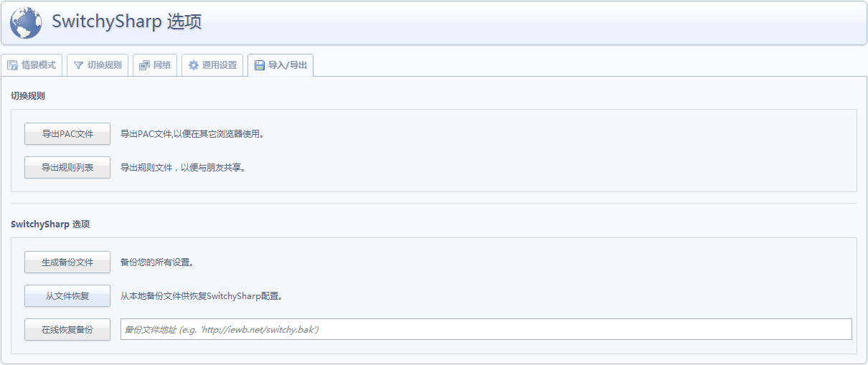Click the text 备份您的所有设置。
Screen dimensions: 868x365
tap(157, 262)
